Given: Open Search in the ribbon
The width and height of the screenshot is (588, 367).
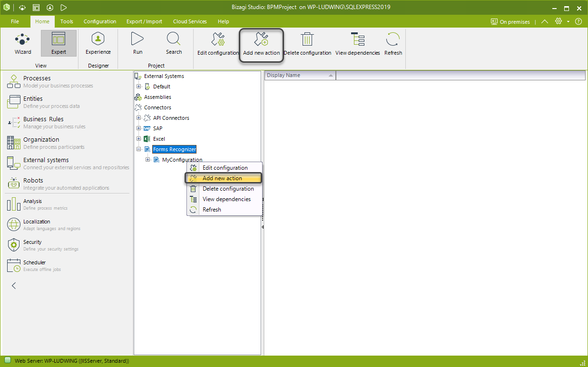Looking at the screenshot, I should click(174, 44).
